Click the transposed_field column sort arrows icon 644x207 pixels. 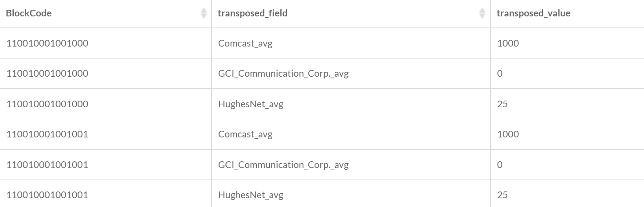tap(482, 13)
